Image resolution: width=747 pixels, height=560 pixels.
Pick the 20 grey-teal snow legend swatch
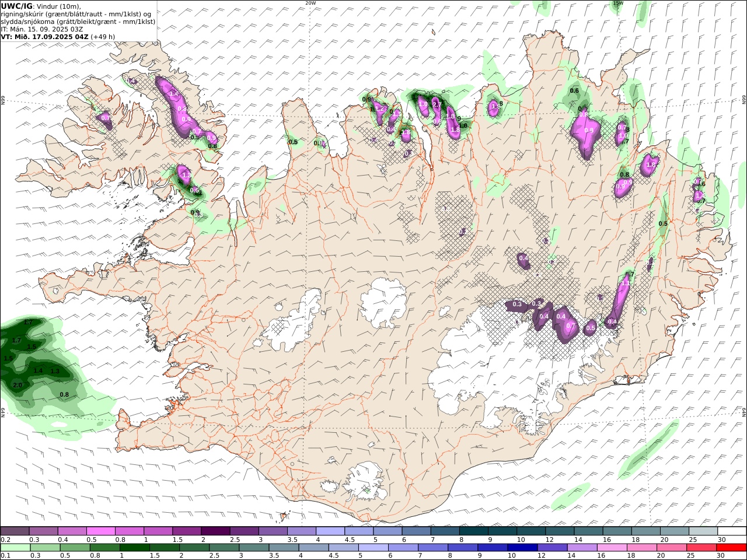point(675,531)
